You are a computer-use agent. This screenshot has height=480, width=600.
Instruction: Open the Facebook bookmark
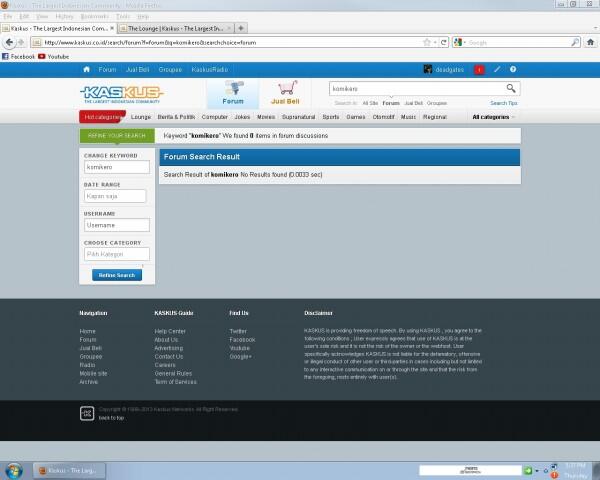click(x=18, y=56)
